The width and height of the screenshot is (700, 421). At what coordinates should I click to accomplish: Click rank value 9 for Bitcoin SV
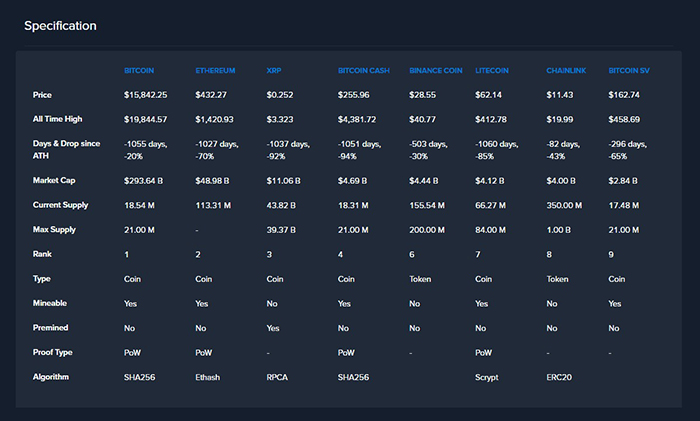[611, 254]
